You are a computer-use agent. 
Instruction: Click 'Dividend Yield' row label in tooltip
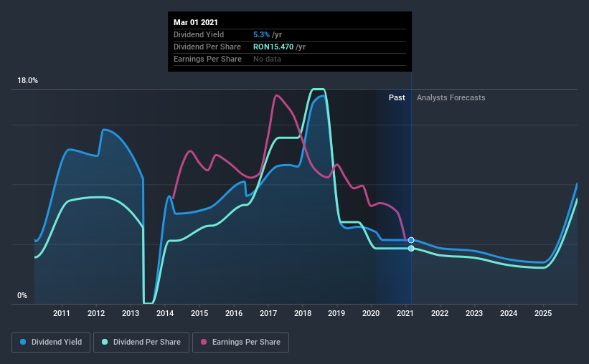199,34
